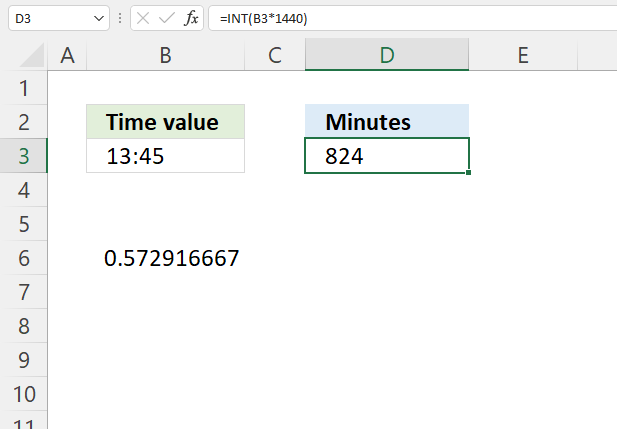Image resolution: width=617 pixels, height=429 pixels.
Task: Click the Name Box showing D3
Action: tap(59, 18)
